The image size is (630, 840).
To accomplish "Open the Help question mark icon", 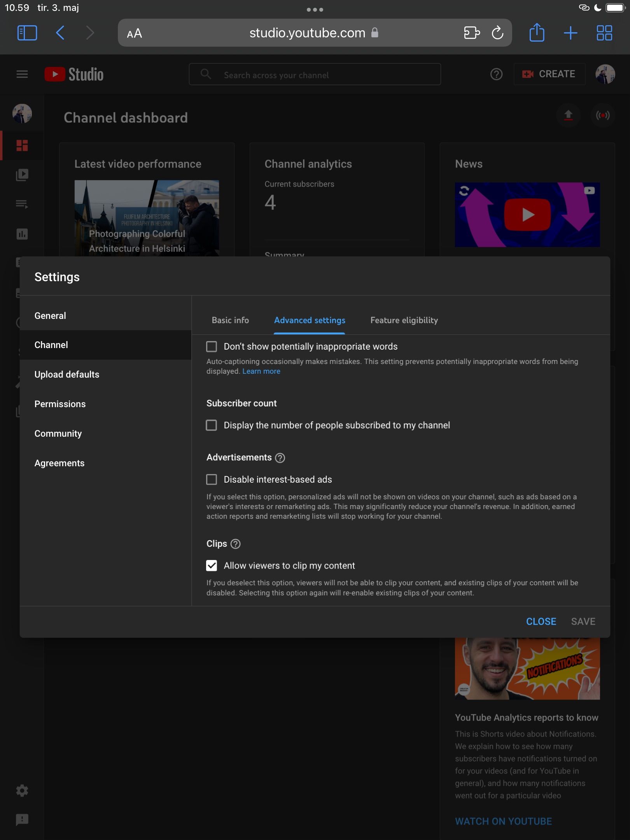I will 496,74.
